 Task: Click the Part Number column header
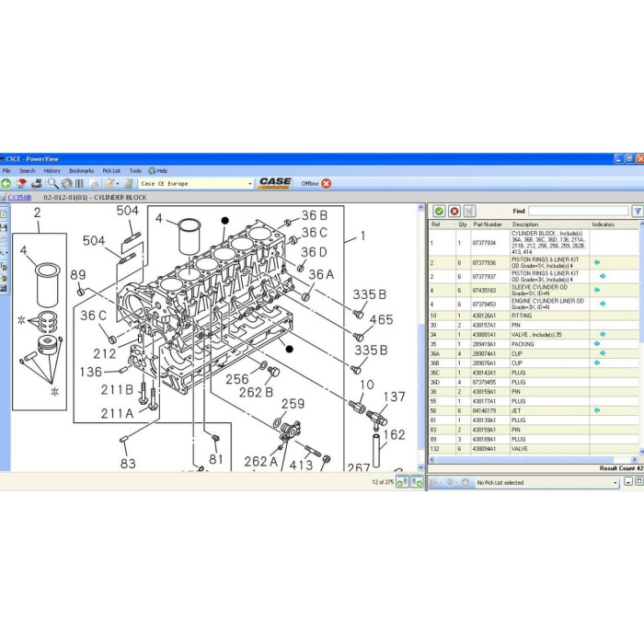pyautogui.click(x=488, y=224)
